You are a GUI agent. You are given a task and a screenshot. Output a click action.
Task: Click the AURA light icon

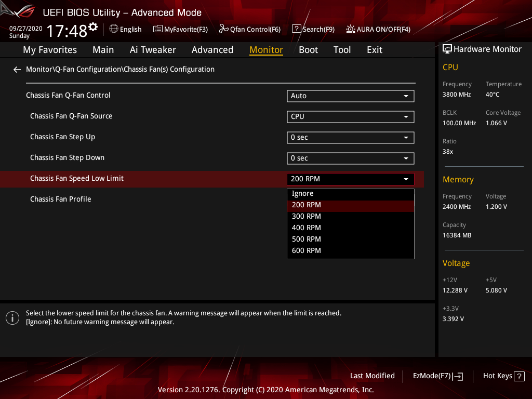[351, 29]
